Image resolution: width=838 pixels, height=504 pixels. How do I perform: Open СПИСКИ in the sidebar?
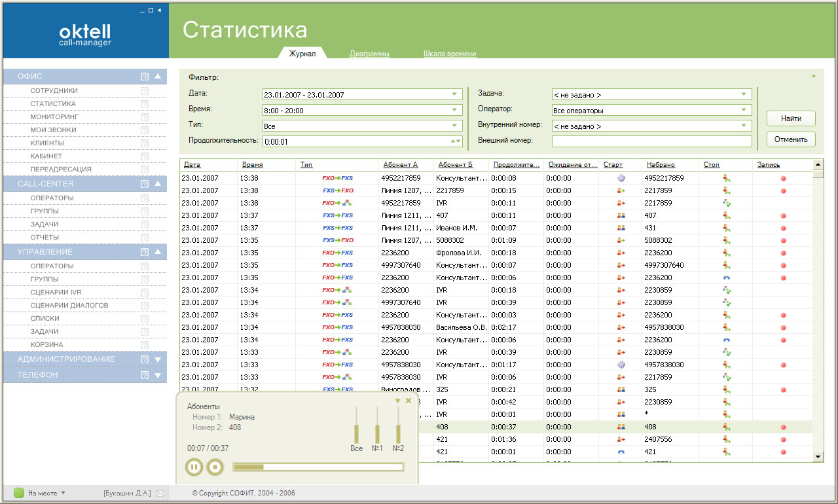(45, 319)
